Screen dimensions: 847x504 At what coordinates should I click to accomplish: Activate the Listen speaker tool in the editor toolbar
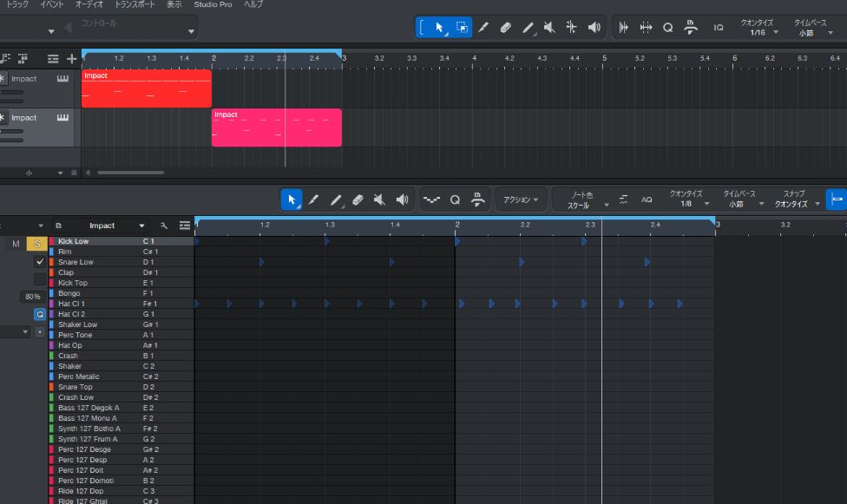pyautogui.click(x=401, y=200)
